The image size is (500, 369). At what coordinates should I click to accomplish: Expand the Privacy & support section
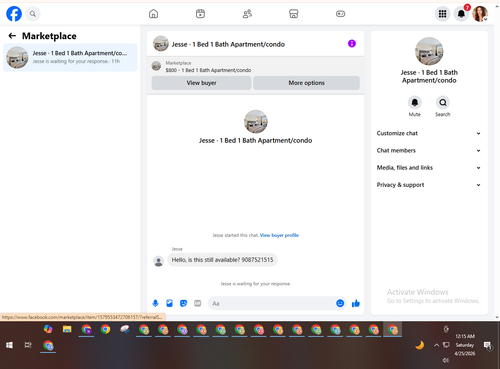(x=429, y=185)
